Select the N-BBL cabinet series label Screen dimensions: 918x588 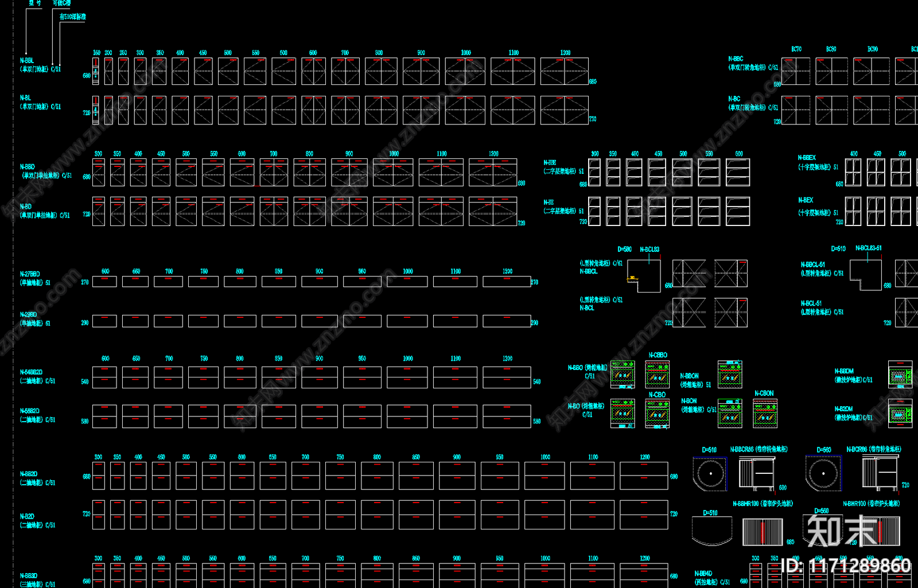click(x=27, y=60)
